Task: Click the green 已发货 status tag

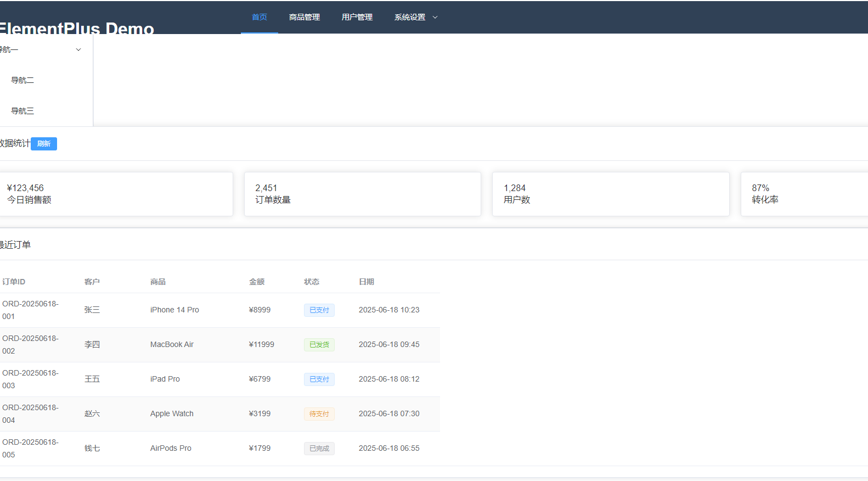Action: [319, 345]
